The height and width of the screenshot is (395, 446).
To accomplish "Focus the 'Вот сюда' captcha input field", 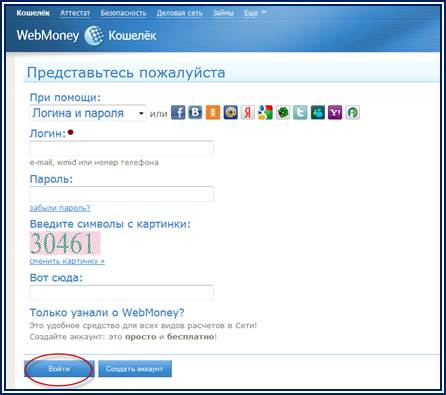I will pos(121,293).
